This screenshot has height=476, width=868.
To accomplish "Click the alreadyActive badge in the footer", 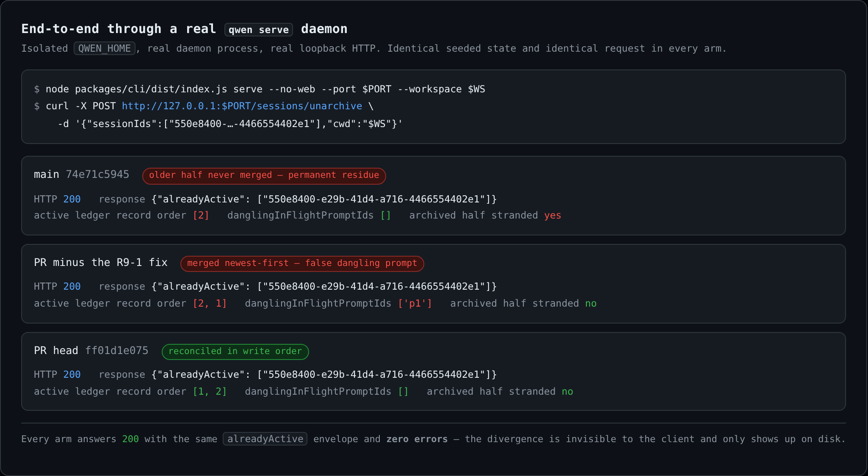I will point(265,439).
